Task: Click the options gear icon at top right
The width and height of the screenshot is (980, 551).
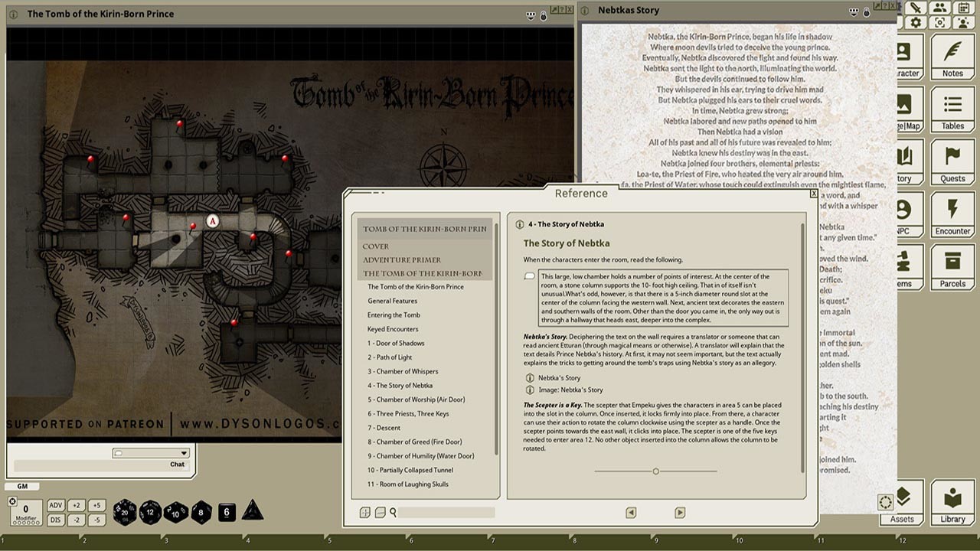Action: coord(916,24)
